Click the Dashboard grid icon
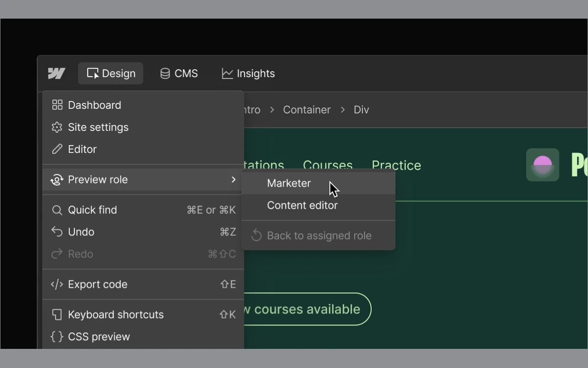This screenshot has width=588, height=368. pos(57,105)
